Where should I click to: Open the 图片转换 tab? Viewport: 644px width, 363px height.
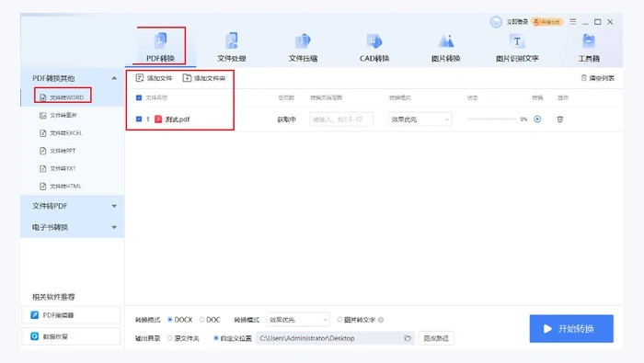click(445, 47)
